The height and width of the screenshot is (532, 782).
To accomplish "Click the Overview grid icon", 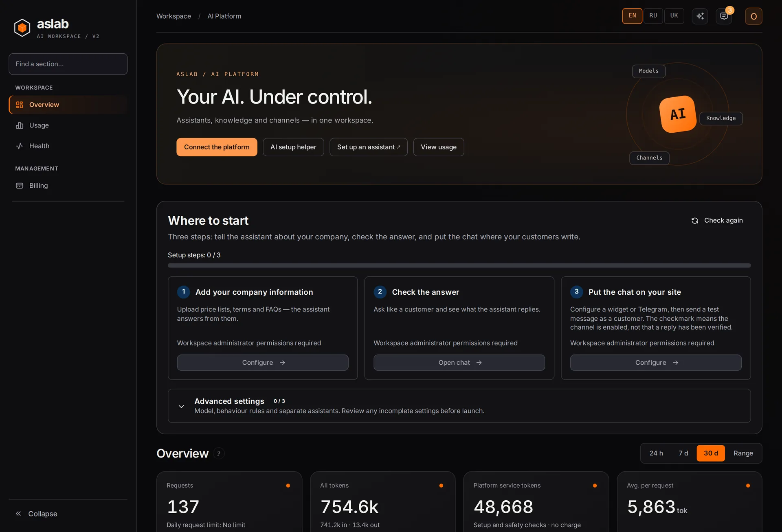I will click(20, 105).
